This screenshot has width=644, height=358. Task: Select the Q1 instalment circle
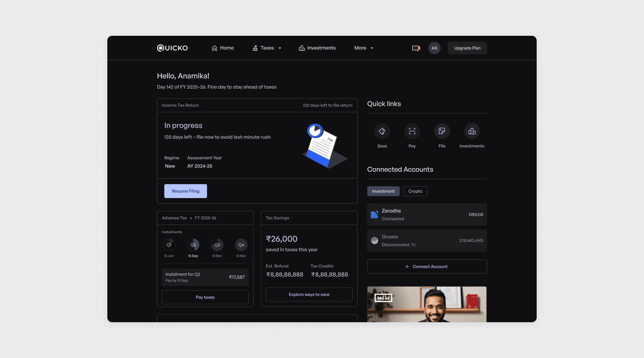[169, 245]
